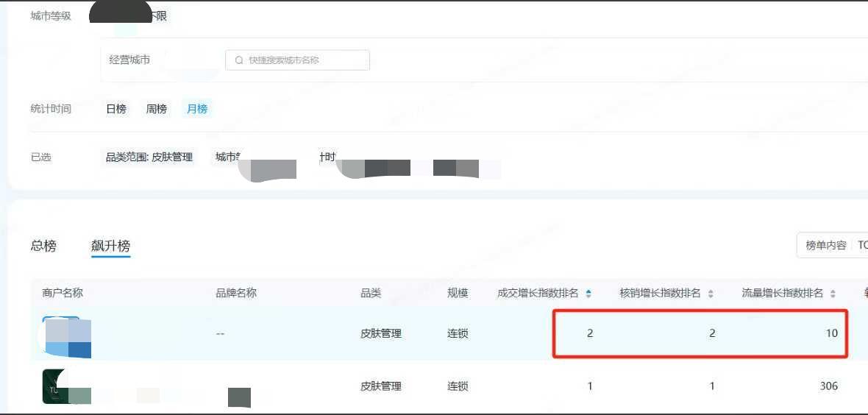Open the first row blue merchant logo
This screenshot has height=415, width=868.
point(66,337)
